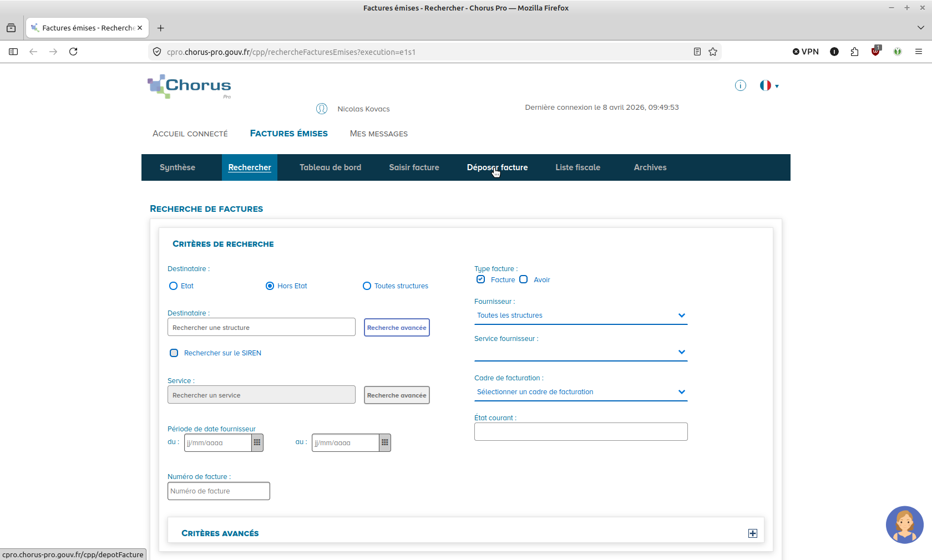Viewport: 932px width, 560px height.
Task: Select the Etat radio button
Action: (x=173, y=286)
